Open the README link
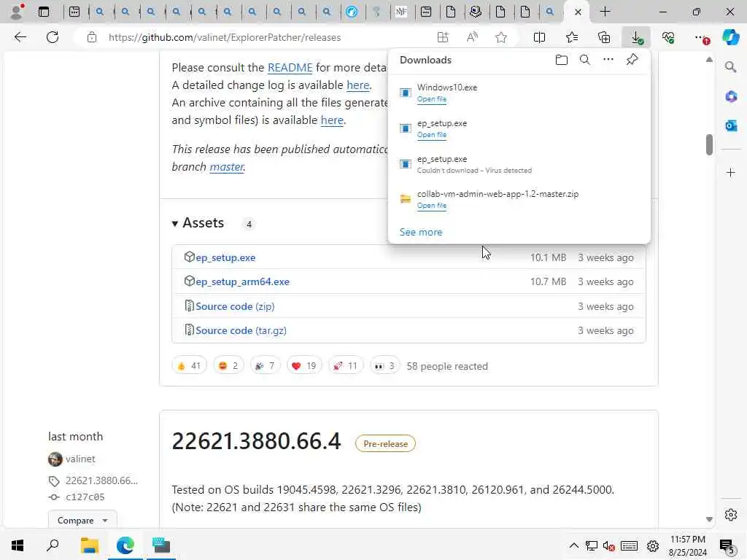 (290, 68)
